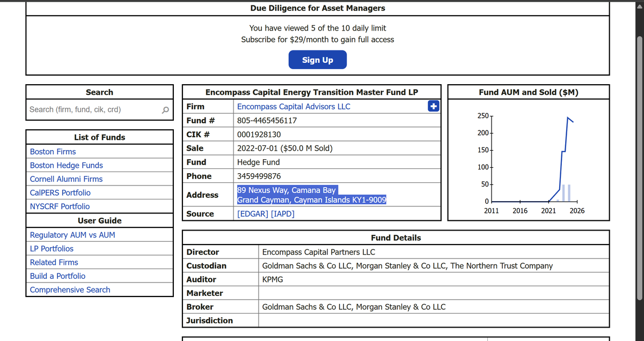Expand firm details with blue plus icon
This screenshot has height=341, width=644.
(433, 106)
